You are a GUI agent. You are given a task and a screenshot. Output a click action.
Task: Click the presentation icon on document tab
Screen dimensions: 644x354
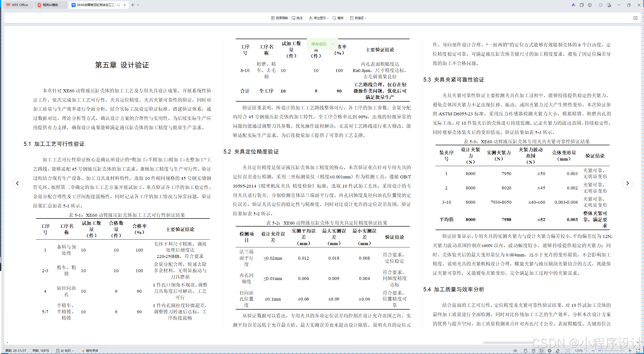click(x=119, y=5)
